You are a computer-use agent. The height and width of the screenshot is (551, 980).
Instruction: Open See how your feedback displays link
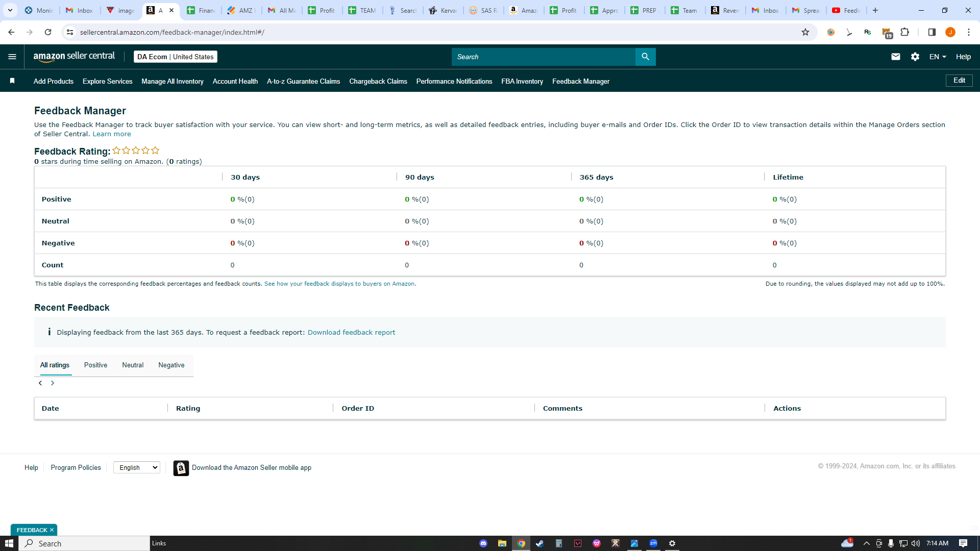340,284
